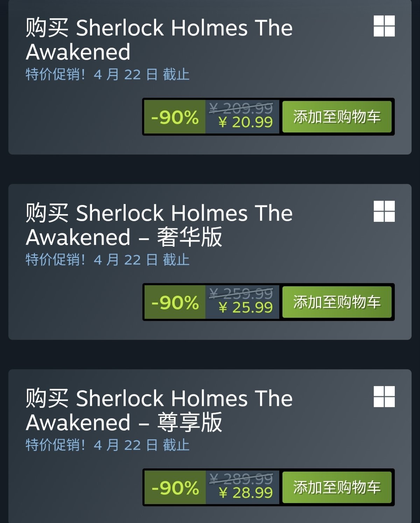Viewport: 420px width, 523px height.
Task: Click the -90% badge beside ¥ 20.99
Action: 175,117
